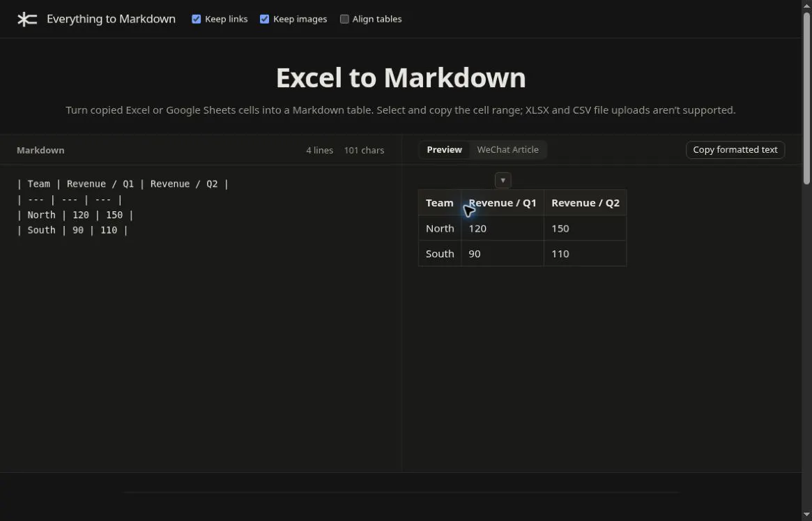Viewport: 812px width, 521px height.
Task: Click the 120 cell in preview table
Action: pos(503,228)
